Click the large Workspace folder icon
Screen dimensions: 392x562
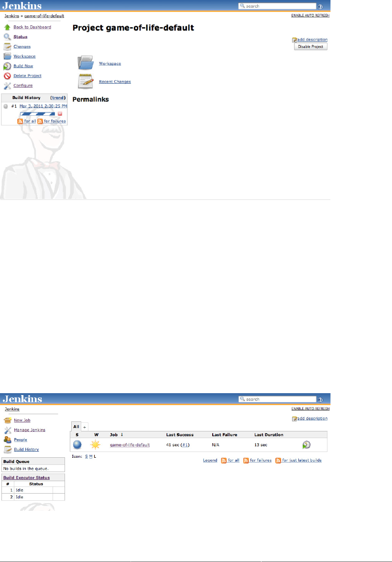click(x=86, y=63)
